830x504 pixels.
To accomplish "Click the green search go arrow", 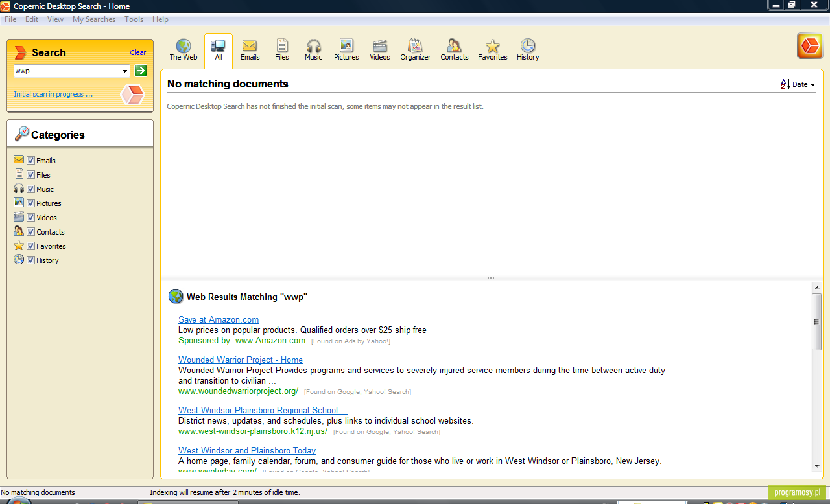I will point(141,71).
